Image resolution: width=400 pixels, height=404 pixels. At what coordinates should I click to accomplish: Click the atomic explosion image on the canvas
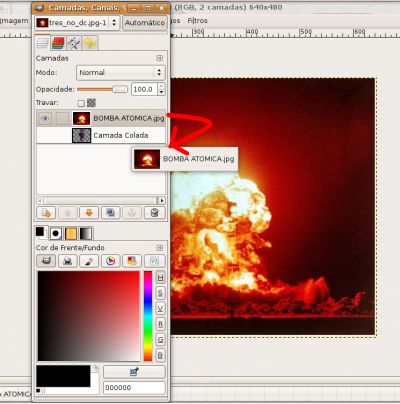point(273,207)
